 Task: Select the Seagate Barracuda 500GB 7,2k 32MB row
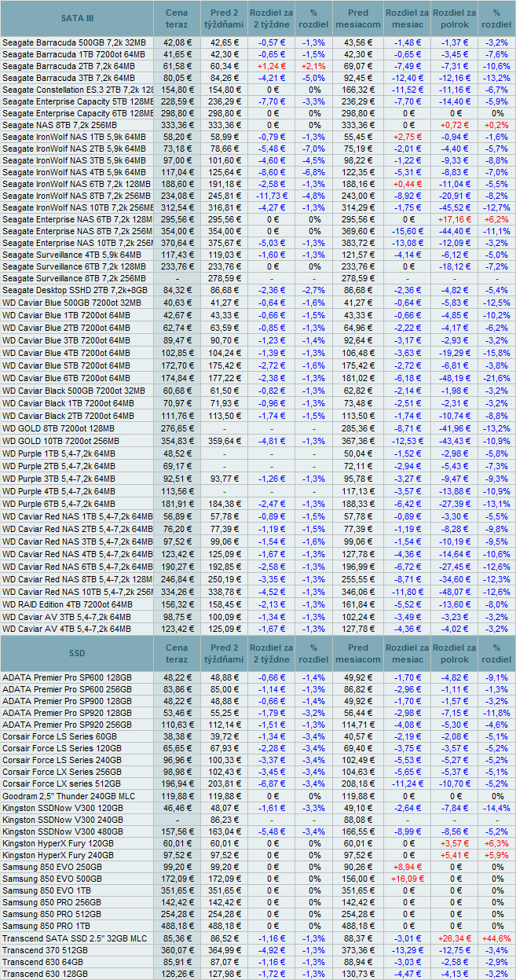point(258,42)
